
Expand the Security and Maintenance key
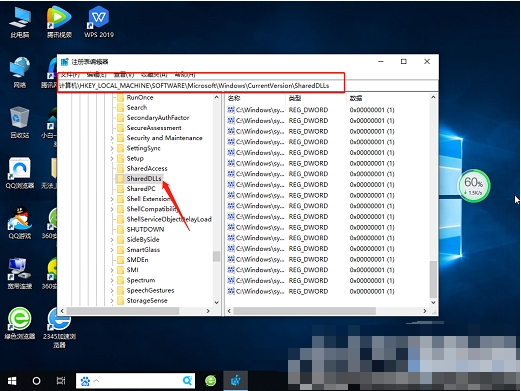pyautogui.click(x=112, y=138)
